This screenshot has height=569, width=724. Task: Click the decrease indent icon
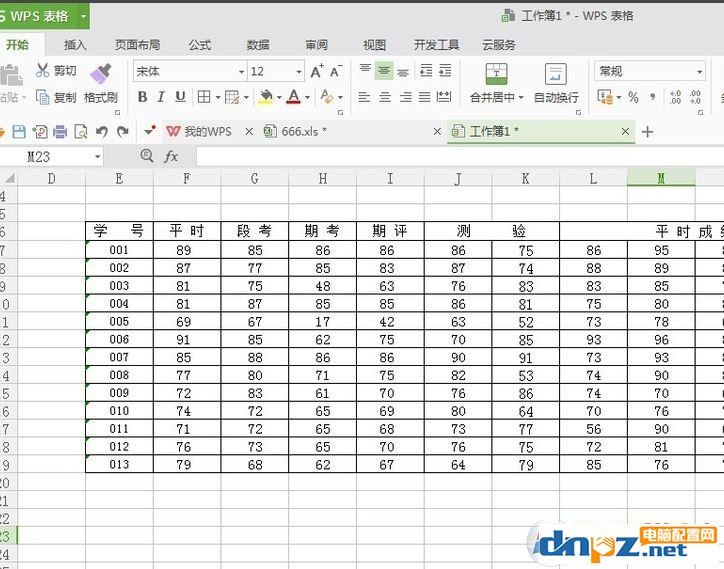[x=426, y=71]
